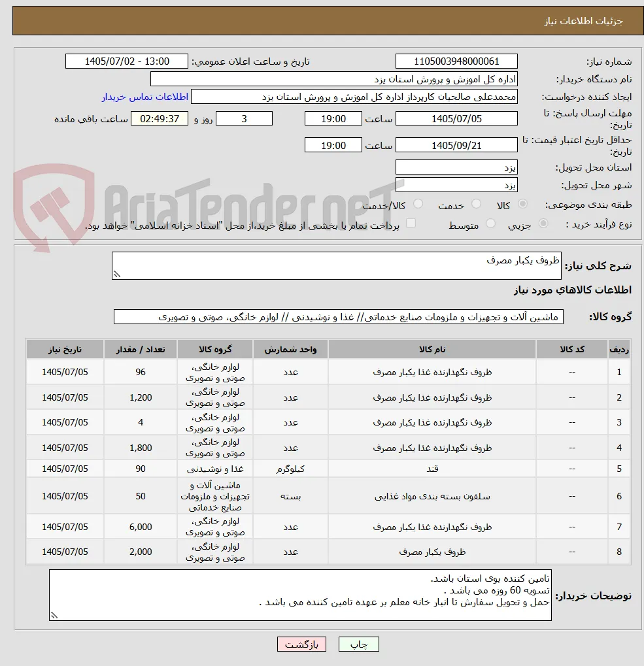Click the ردیف column header
644x666 pixels.
pos(619,349)
